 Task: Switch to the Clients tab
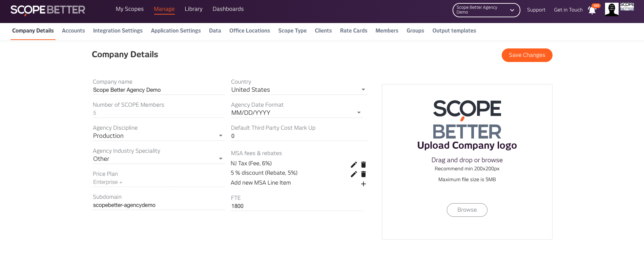point(323,31)
